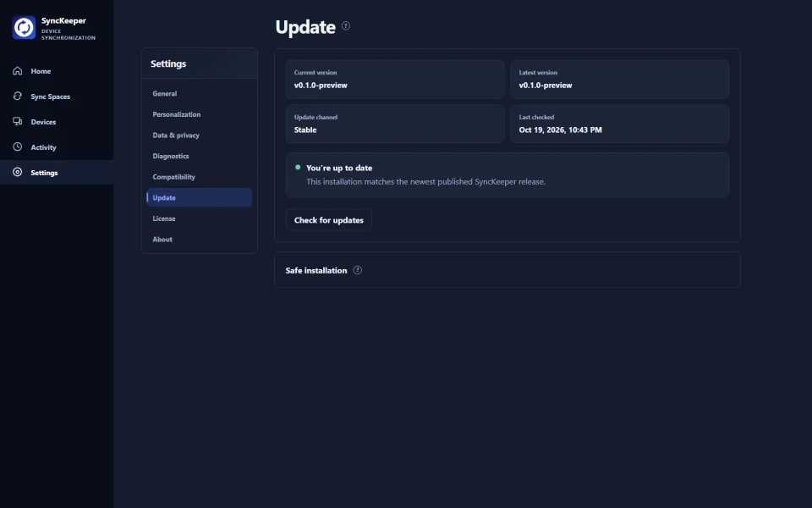Click the Activity clock icon
Viewport: 812px width, 508px height.
(18, 146)
